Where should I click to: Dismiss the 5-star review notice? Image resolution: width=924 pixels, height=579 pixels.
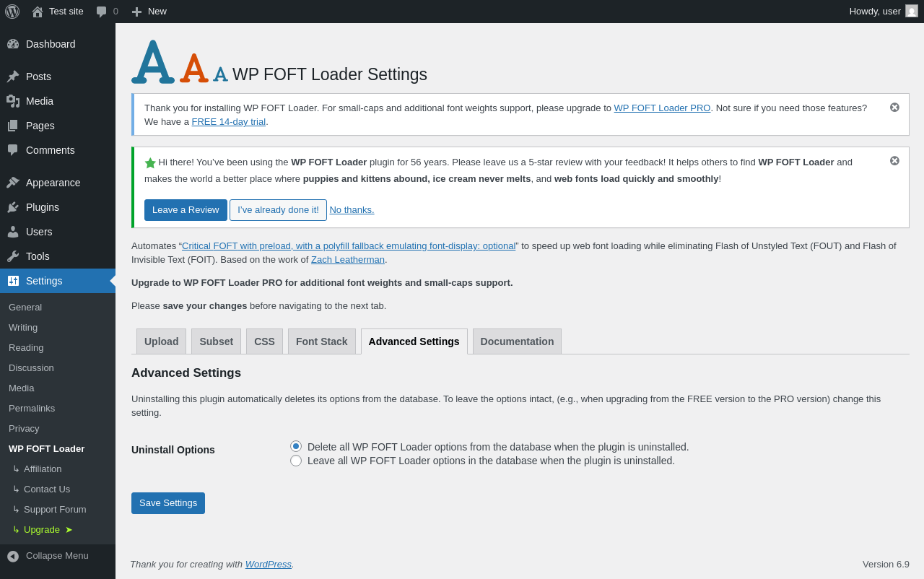point(894,161)
